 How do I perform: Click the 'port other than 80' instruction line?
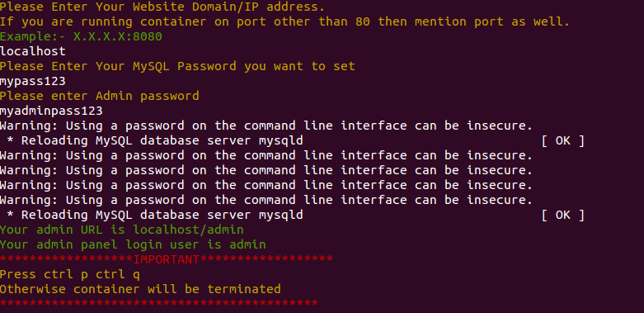point(285,21)
